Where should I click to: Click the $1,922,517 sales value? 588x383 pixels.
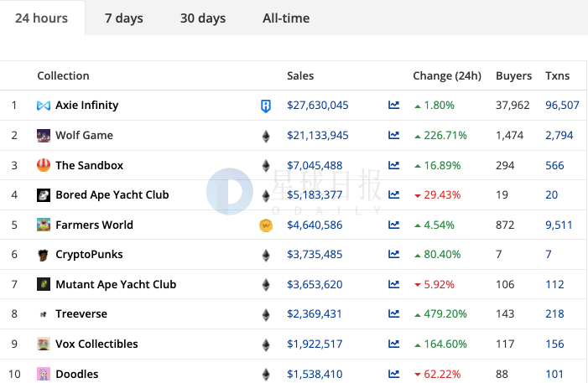click(315, 344)
